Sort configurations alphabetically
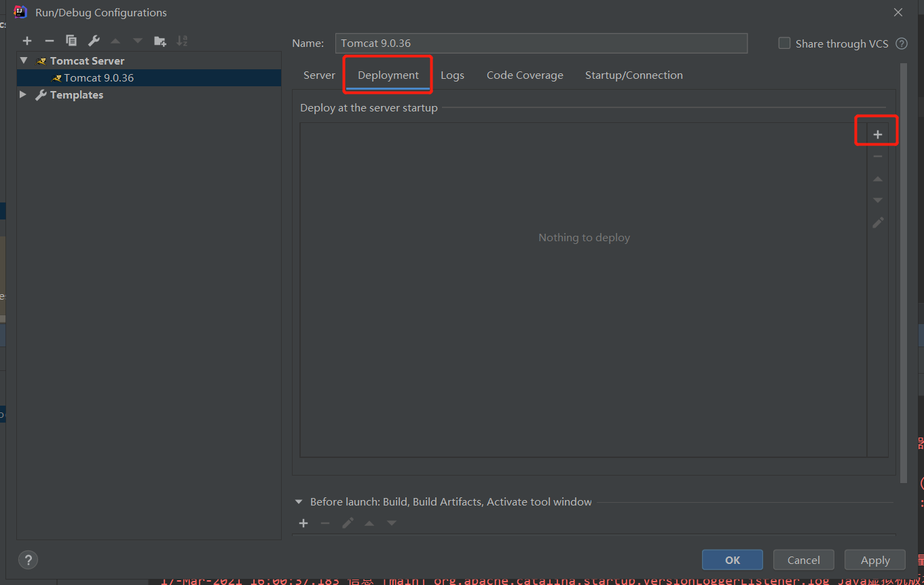Screen dimensions: 924x585 point(181,40)
